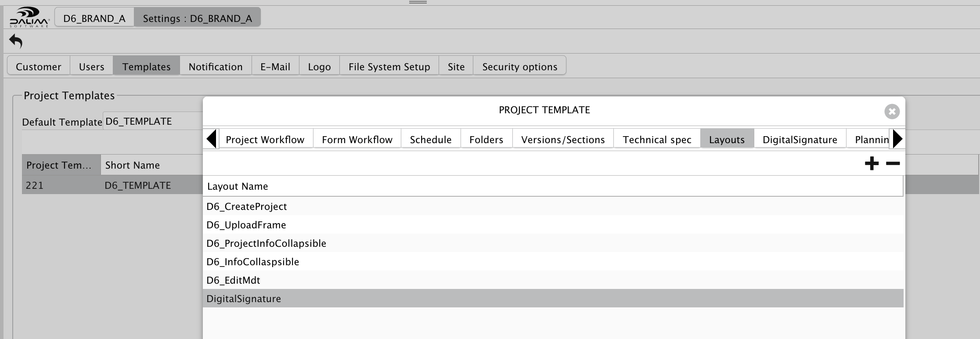
Task: Click the Layout Name column header
Action: click(553, 186)
